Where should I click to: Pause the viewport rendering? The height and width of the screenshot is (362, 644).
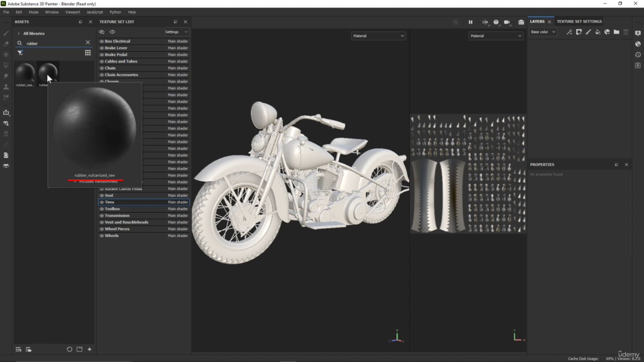click(470, 22)
